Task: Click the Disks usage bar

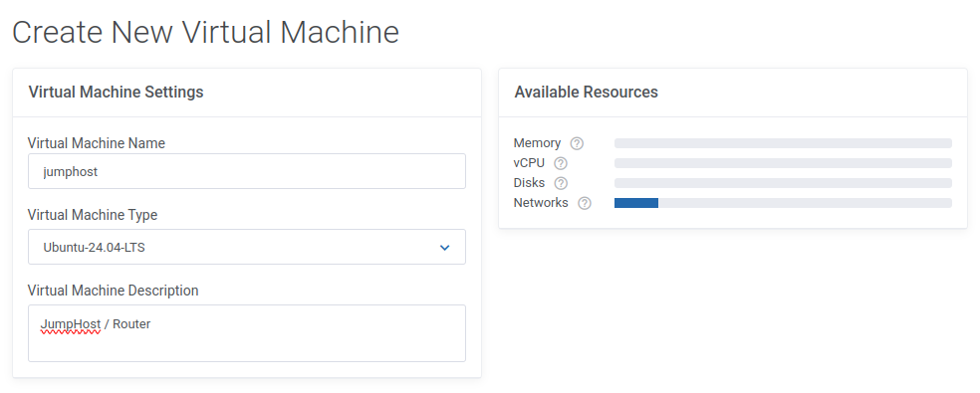Action: click(x=783, y=183)
